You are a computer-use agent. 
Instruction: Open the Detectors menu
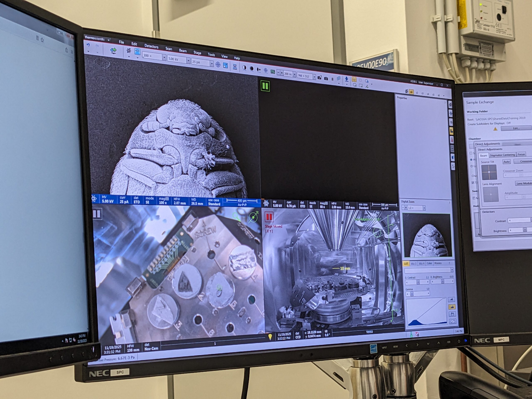(x=151, y=46)
